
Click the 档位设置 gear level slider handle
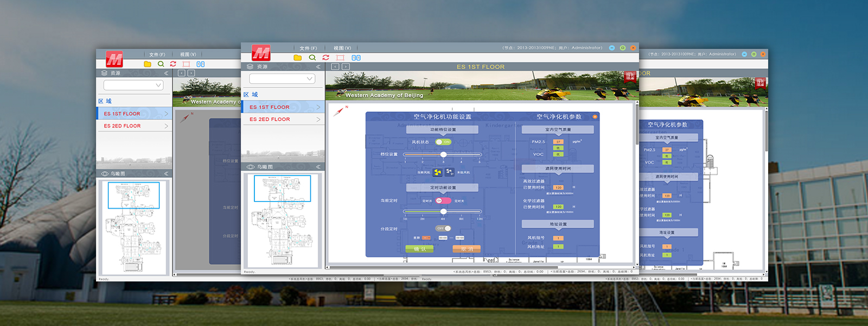[x=443, y=154]
